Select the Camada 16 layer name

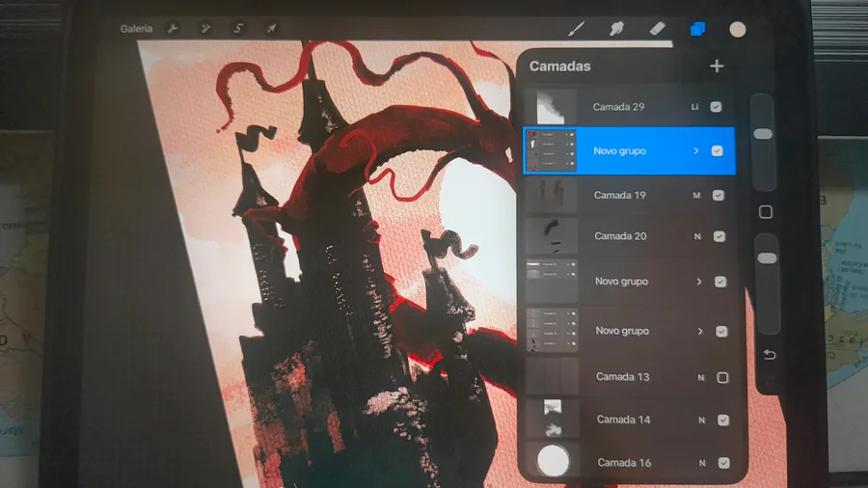624,463
